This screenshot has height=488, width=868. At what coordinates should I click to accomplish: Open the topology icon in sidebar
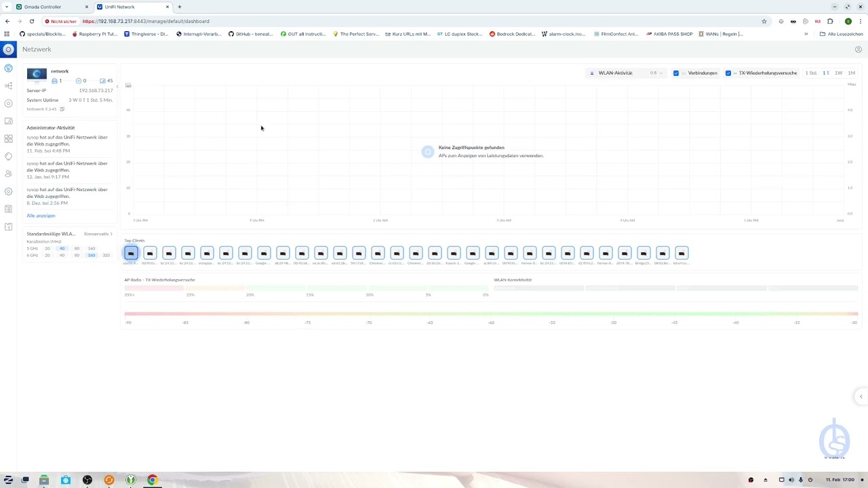click(x=8, y=85)
